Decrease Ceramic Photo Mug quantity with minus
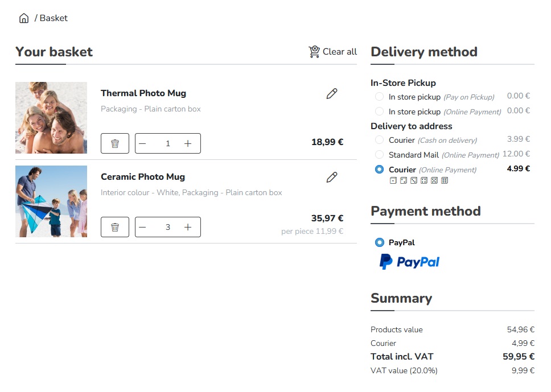 click(143, 227)
